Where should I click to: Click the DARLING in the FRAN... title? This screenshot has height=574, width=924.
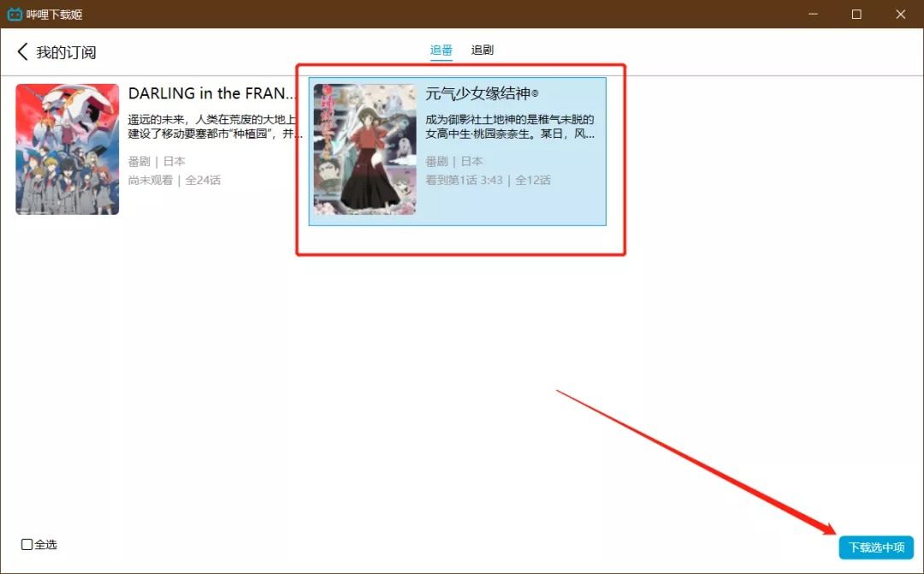click(x=212, y=93)
